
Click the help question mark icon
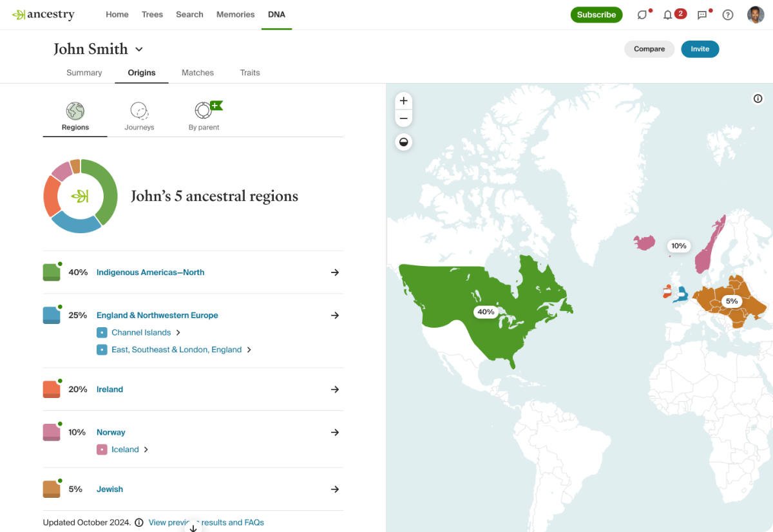[x=728, y=15]
